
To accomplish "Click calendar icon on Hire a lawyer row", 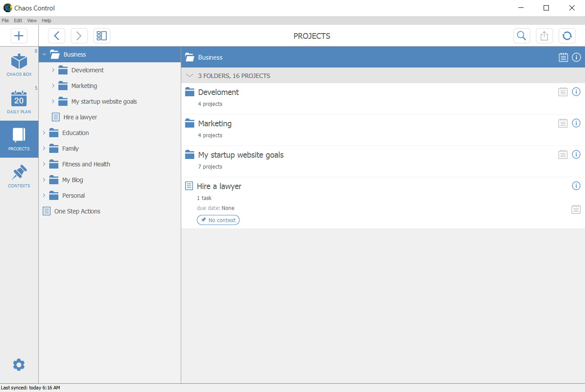I will point(576,210).
